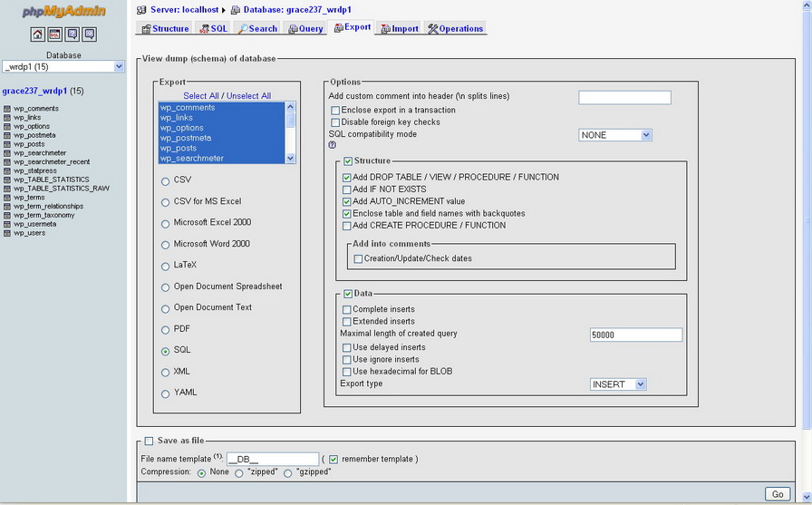Select PDF export format
The image size is (812, 505).
pyautogui.click(x=165, y=330)
